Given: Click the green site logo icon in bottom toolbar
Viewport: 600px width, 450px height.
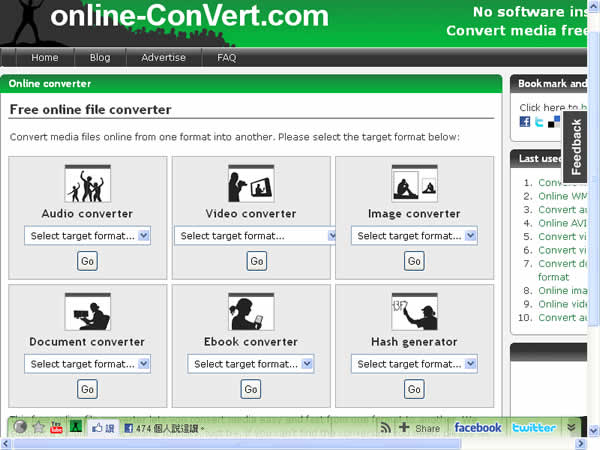Looking at the screenshot, I should pyautogui.click(x=76, y=426).
